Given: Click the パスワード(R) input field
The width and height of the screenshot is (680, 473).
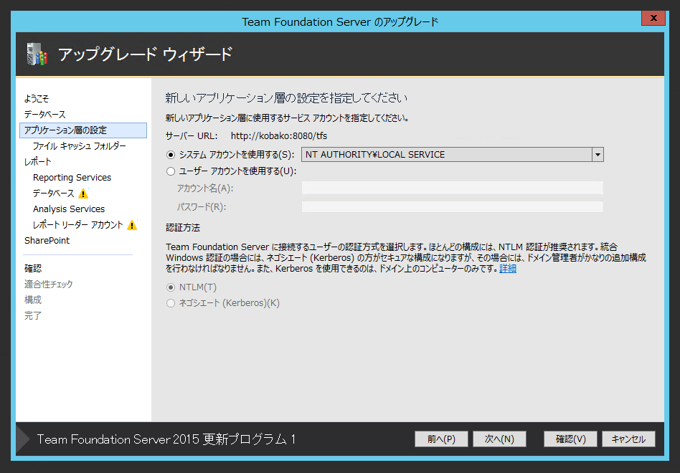Looking at the screenshot, I should point(452,207).
